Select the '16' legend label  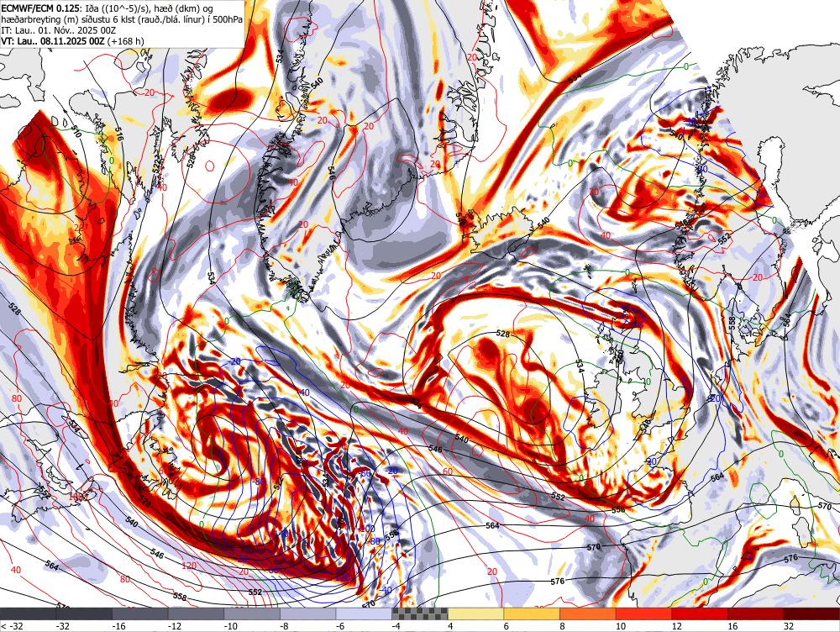(732, 625)
